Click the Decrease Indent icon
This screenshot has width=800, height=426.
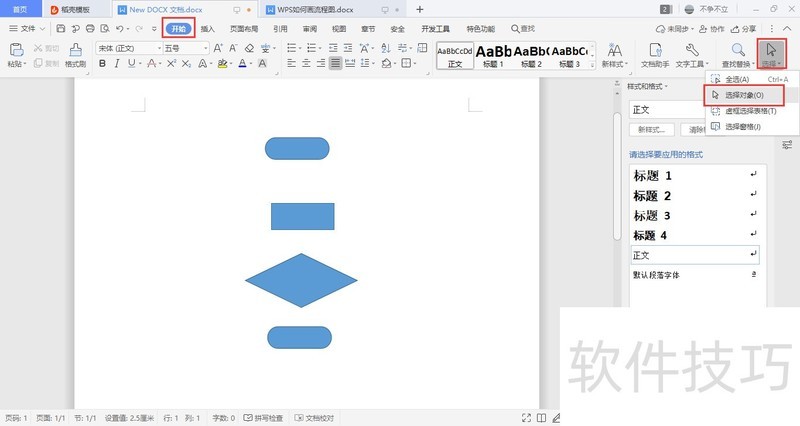pyautogui.click(x=333, y=48)
